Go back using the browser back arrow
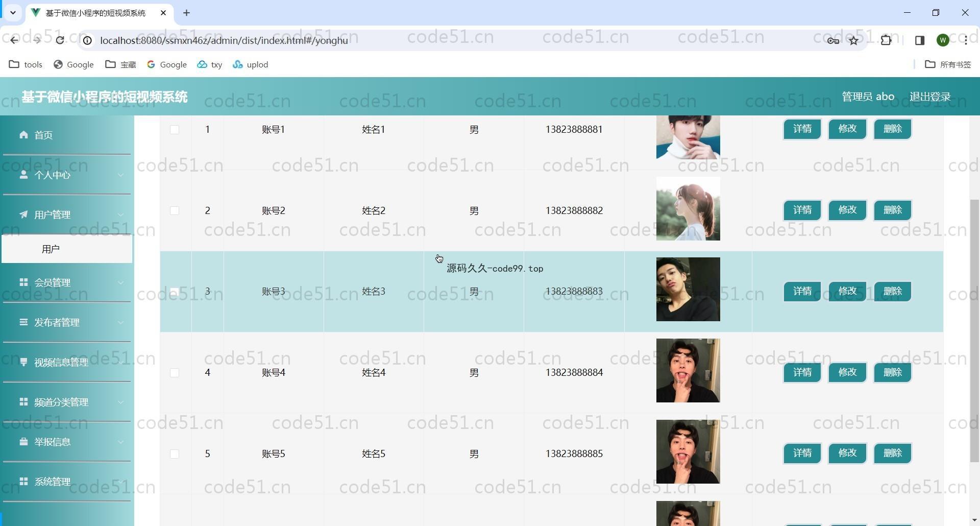The image size is (980, 526). point(14,40)
